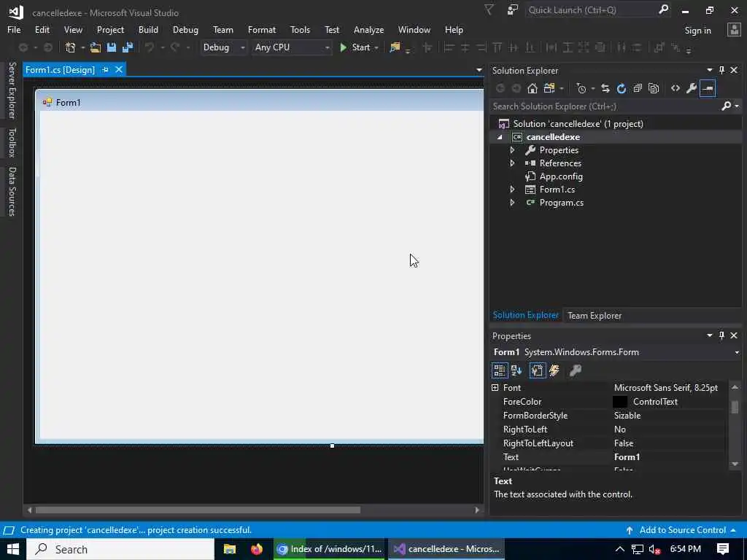Open the Any CPU platform dropdown

[x=327, y=47]
